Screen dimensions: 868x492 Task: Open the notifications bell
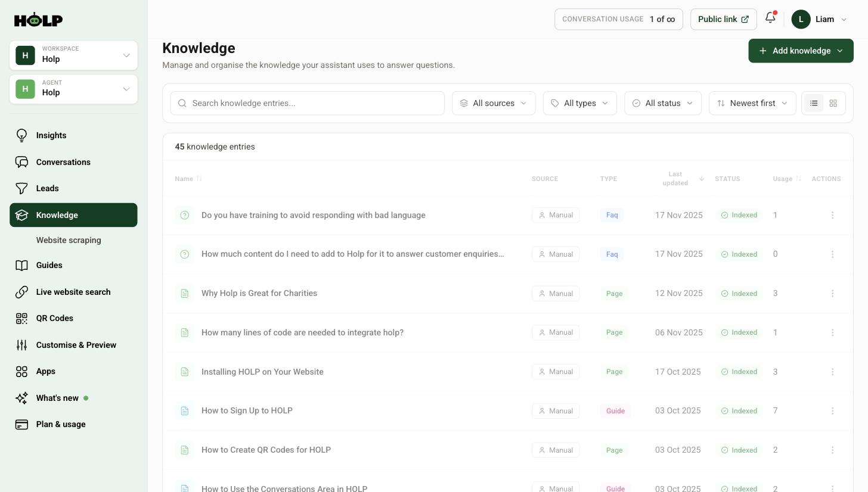770,18
